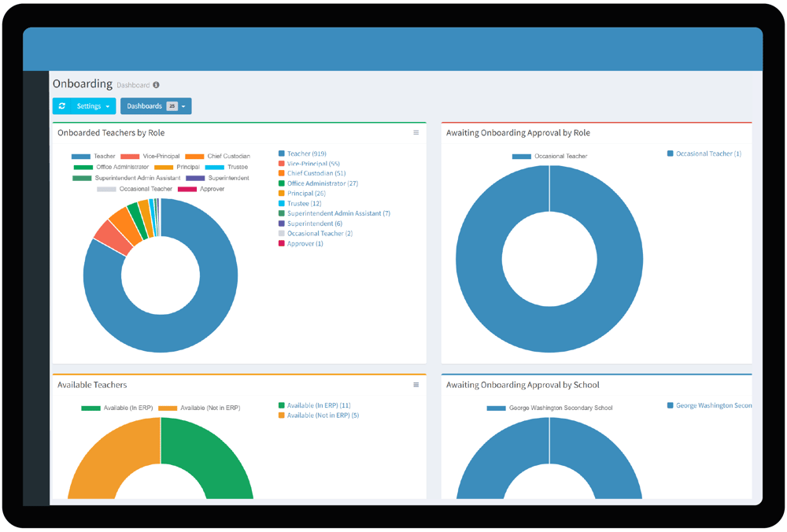This screenshot has height=532, width=787.
Task: Toggle Principal legend above role chart
Action: (x=176, y=167)
